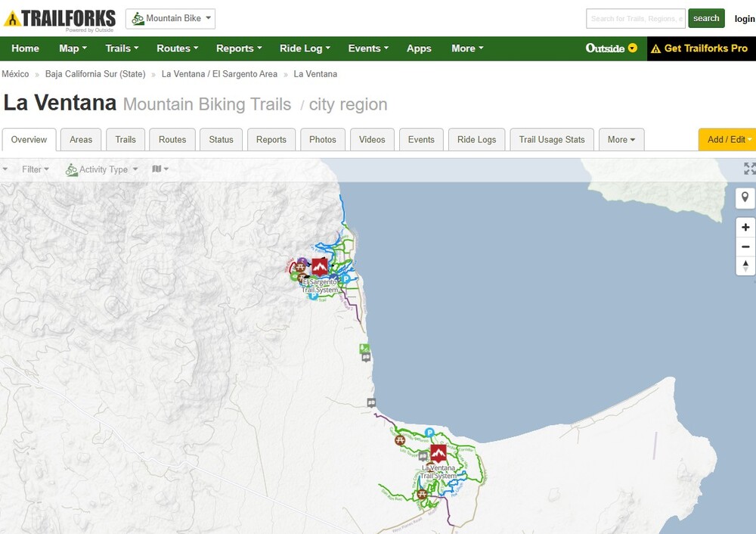The height and width of the screenshot is (534, 756).
Task: Open the map layers dropdown
Action: pos(160,169)
